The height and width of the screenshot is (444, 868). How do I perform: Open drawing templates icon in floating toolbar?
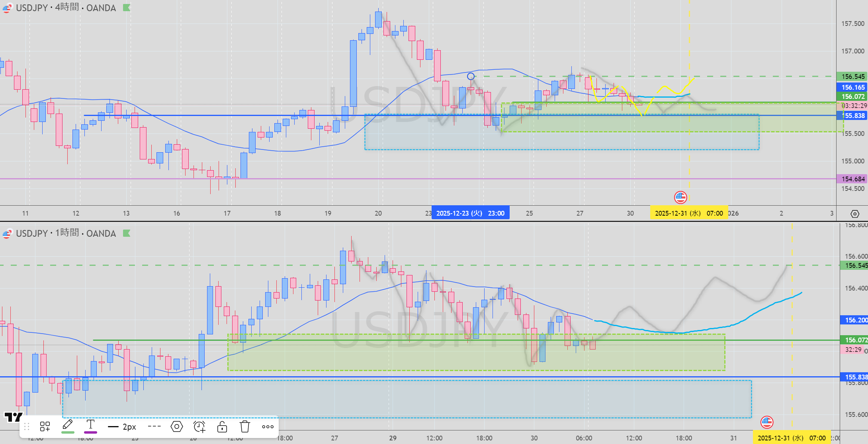pos(45,426)
